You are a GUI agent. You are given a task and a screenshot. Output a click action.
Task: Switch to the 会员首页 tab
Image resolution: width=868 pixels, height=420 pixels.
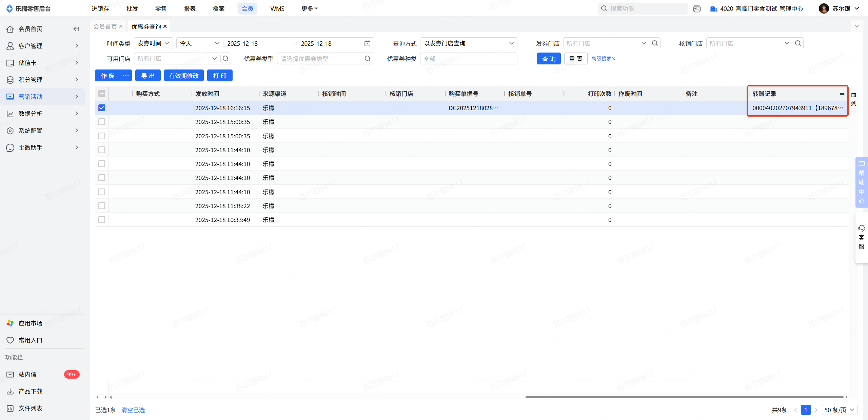[105, 26]
